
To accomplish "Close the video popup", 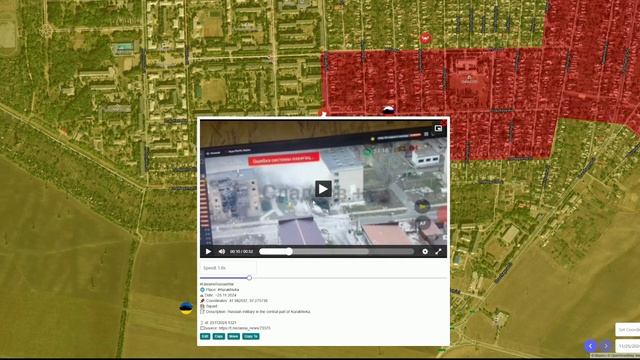I will click(444, 122).
